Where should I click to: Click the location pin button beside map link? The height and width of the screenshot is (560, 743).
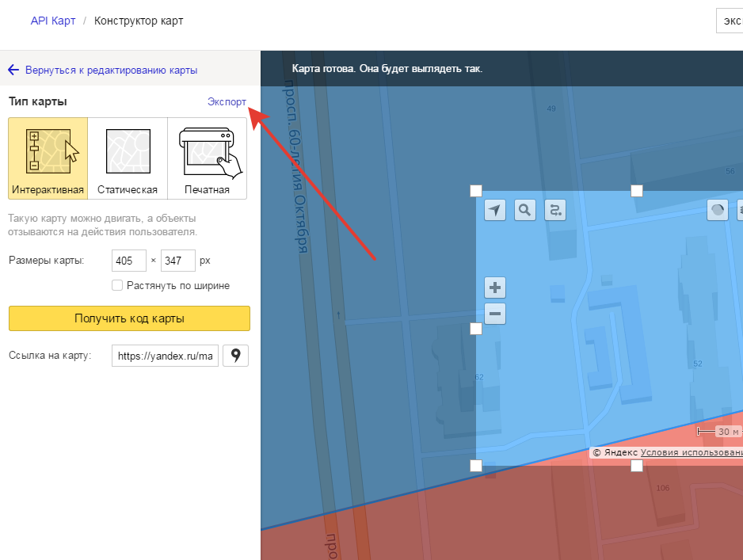point(235,356)
